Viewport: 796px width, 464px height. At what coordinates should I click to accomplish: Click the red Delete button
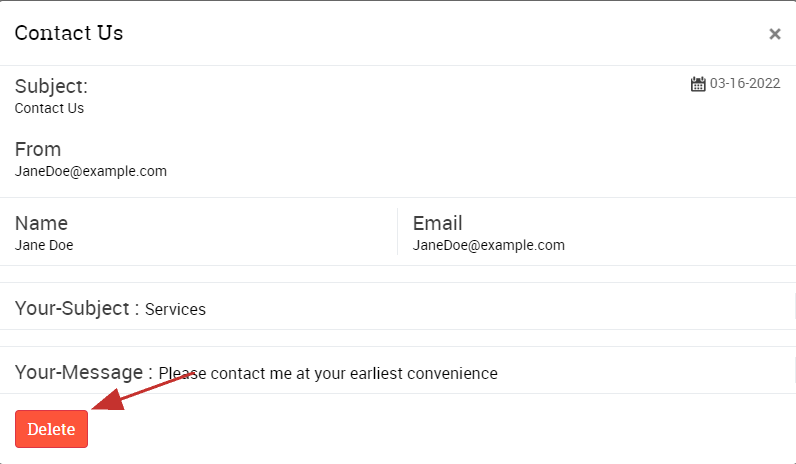(51, 429)
